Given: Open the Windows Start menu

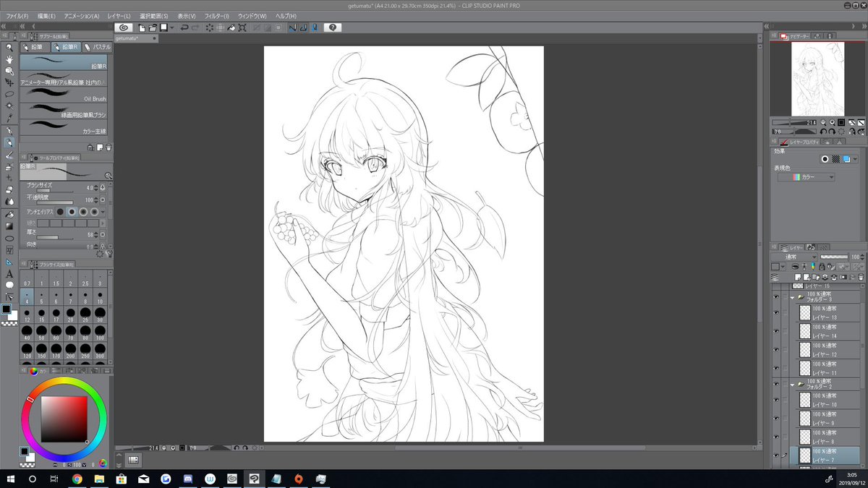Looking at the screenshot, I should 10,479.
